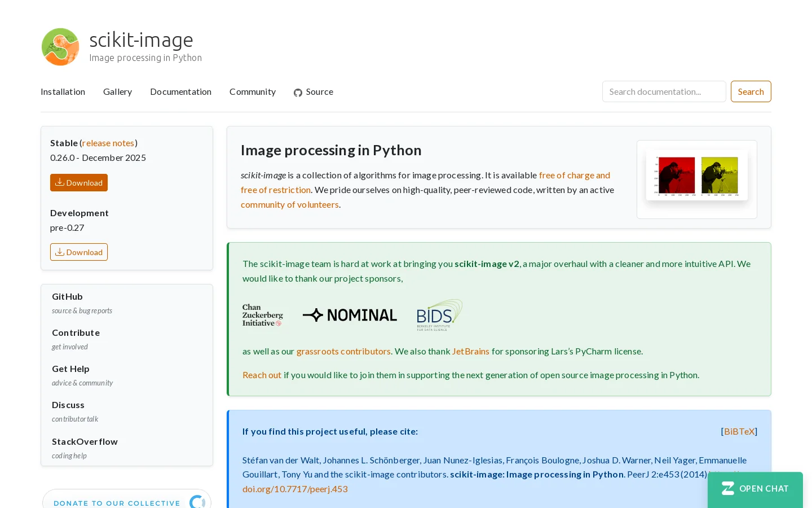This screenshot has height=508, width=812.
Task: Click the cameraman example image thumbnail
Action: (x=697, y=176)
